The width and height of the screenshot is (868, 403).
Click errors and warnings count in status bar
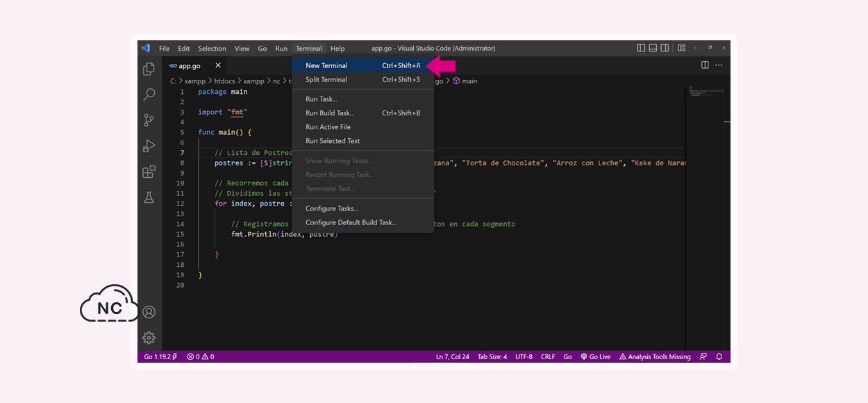pyautogui.click(x=201, y=356)
